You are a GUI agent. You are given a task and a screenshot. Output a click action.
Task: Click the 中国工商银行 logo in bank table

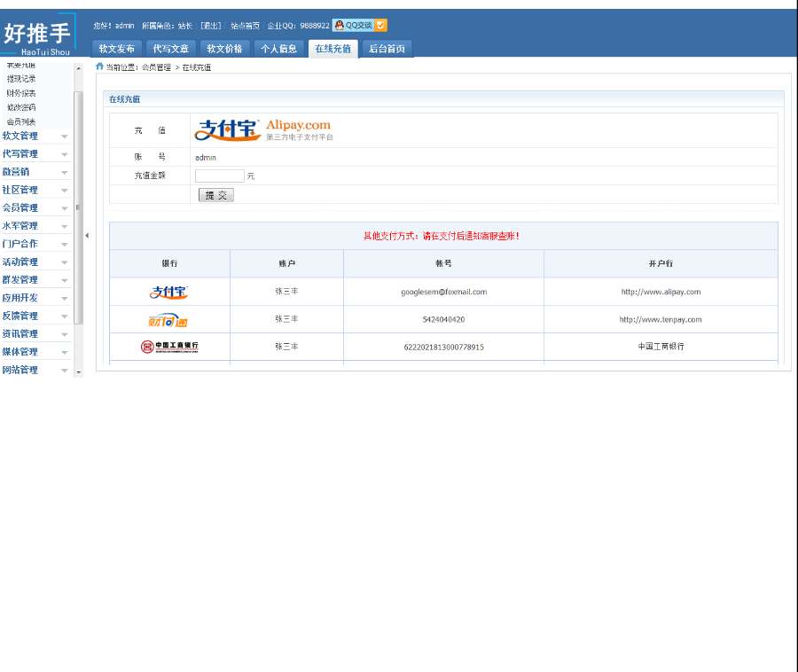pyautogui.click(x=169, y=347)
